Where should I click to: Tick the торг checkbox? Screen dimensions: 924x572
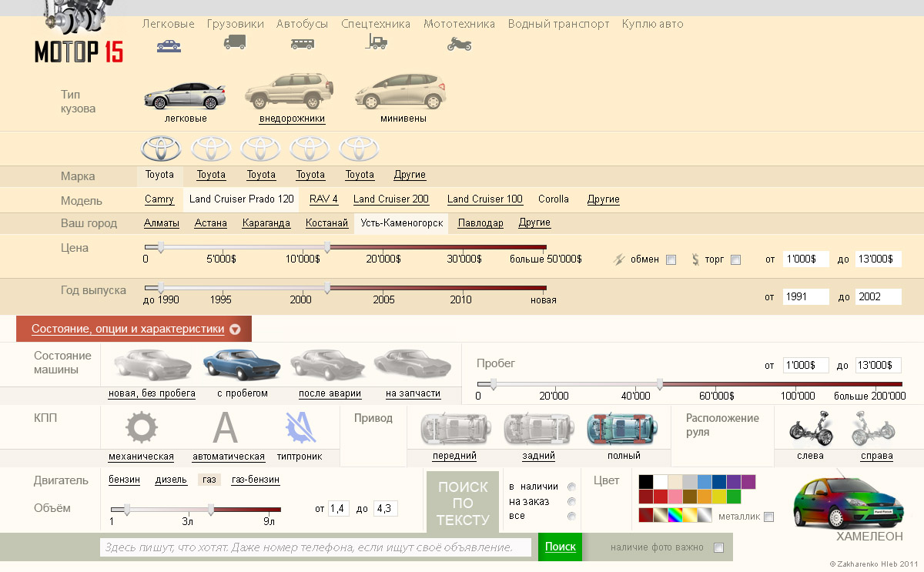pyautogui.click(x=735, y=259)
